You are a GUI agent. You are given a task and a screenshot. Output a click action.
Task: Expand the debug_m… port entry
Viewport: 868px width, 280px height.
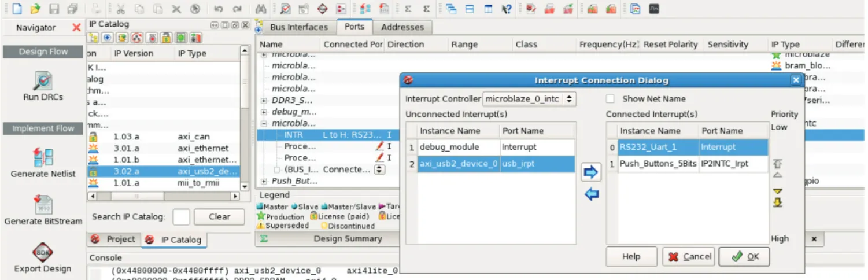[x=264, y=112]
